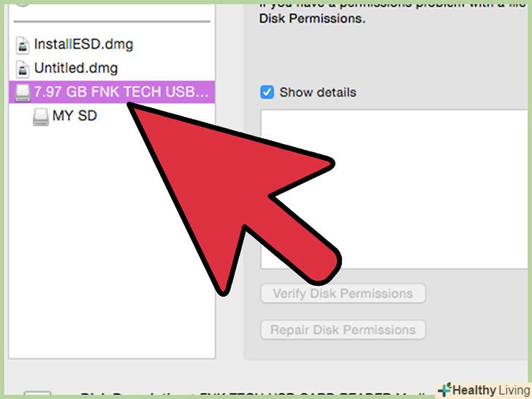Click the MY SD volume icon
Screen dimensions: 532x399
(41, 117)
